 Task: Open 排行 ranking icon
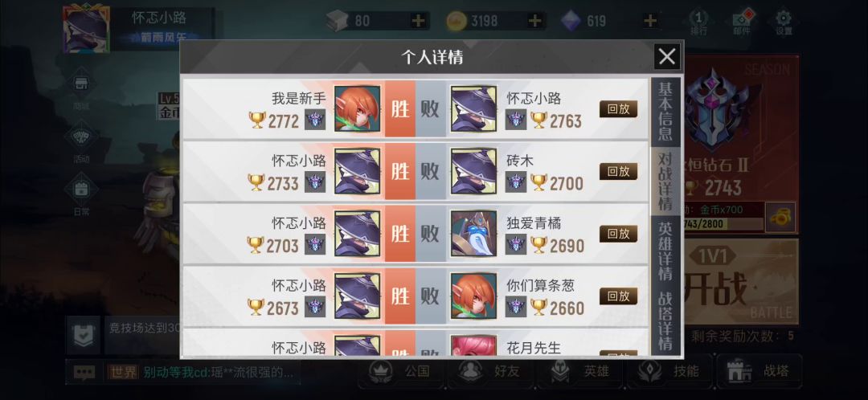tap(698, 21)
